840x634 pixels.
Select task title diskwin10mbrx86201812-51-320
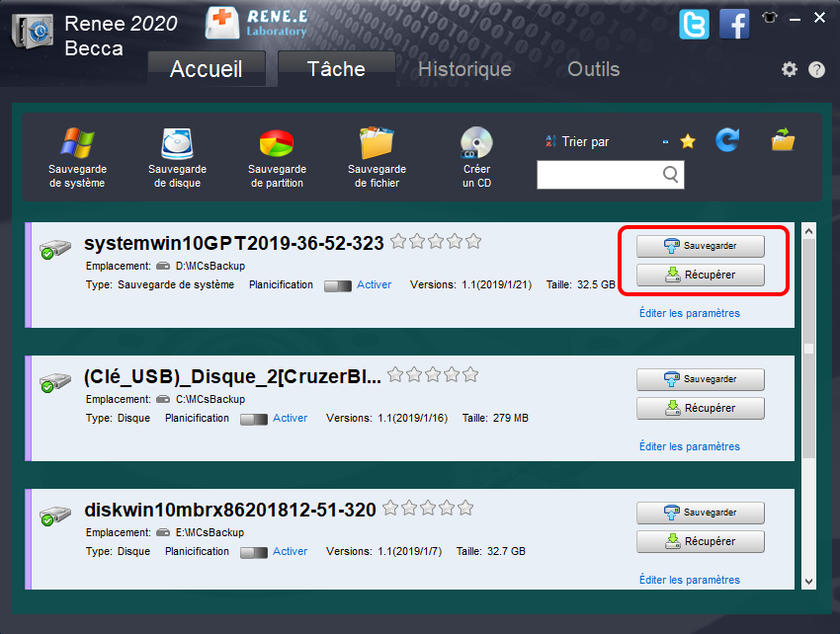click(x=230, y=510)
